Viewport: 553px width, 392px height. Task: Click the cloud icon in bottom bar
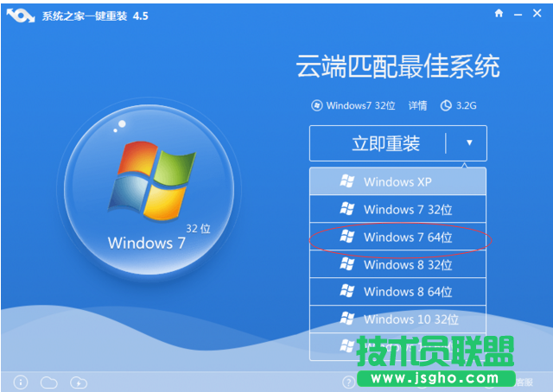pos(49,382)
